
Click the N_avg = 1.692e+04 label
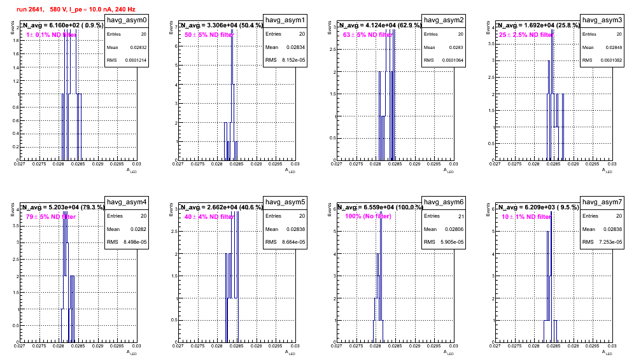[539, 25]
